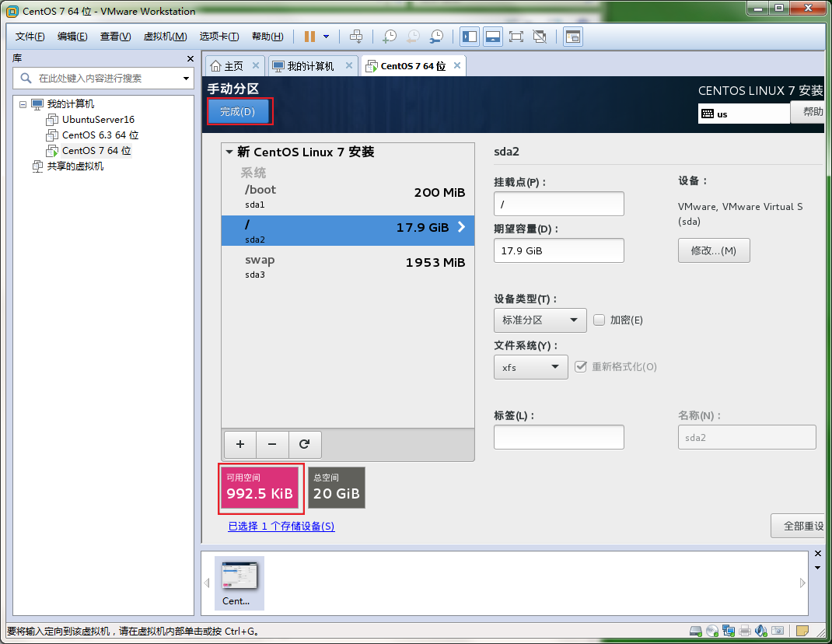Open the 选项卡(T) menu
832x644 pixels.
point(219,37)
